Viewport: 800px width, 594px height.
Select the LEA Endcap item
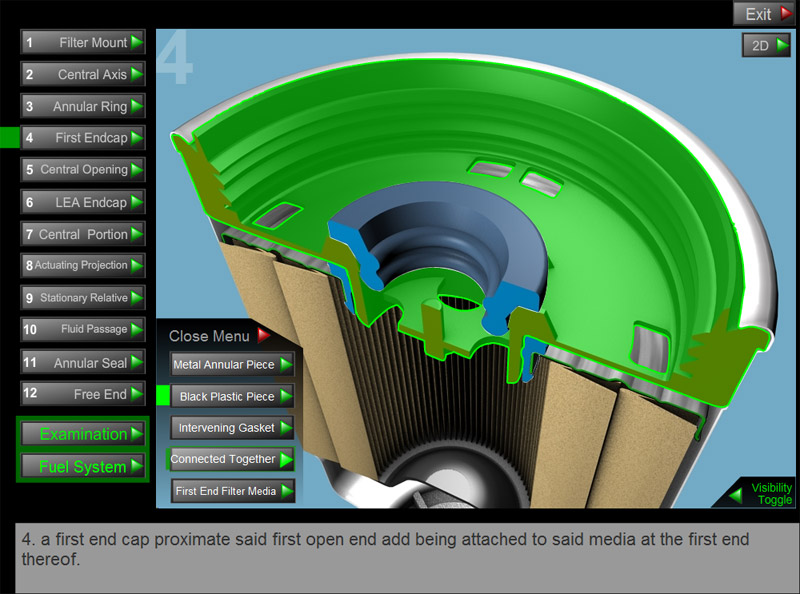tap(83, 202)
